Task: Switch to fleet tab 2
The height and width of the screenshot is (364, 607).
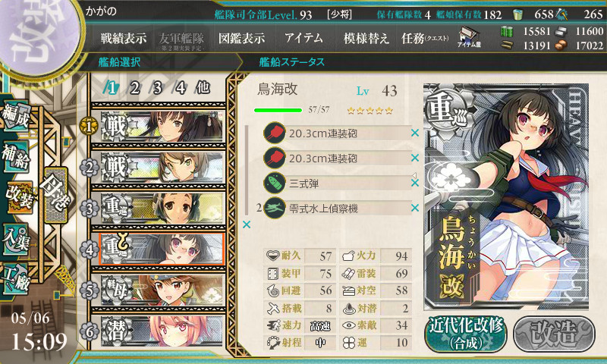Action: pyautogui.click(x=134, y=88)
